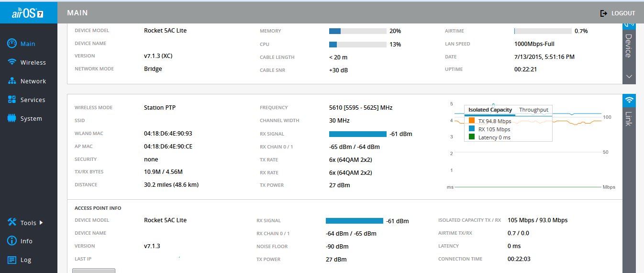Click the airOS 7 logo
The image size is (644, 273).
(x=28, y=13)
